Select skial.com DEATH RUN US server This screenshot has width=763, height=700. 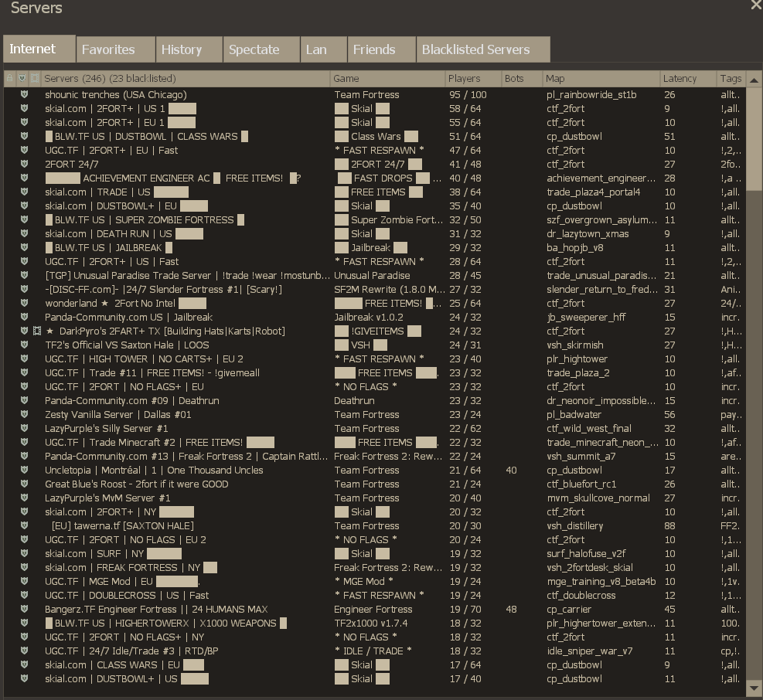375,233
